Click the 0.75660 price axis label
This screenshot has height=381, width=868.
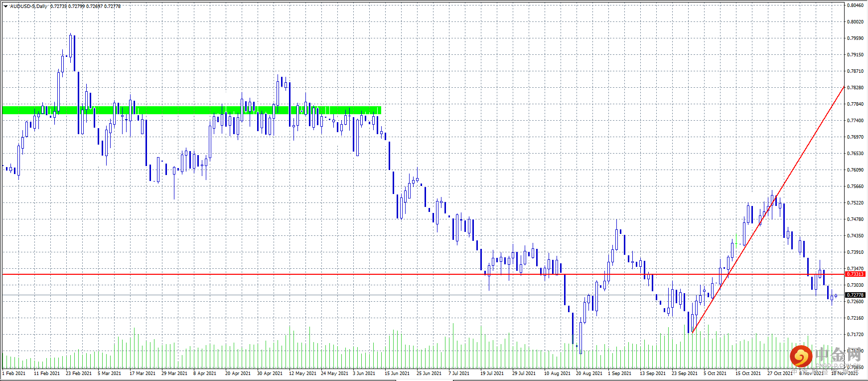coord(856,187)
